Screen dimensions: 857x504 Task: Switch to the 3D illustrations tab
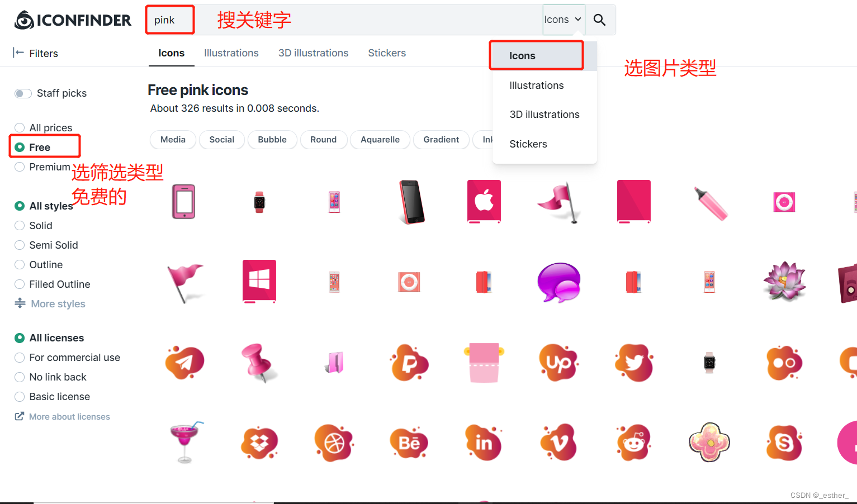coord(314,53)
